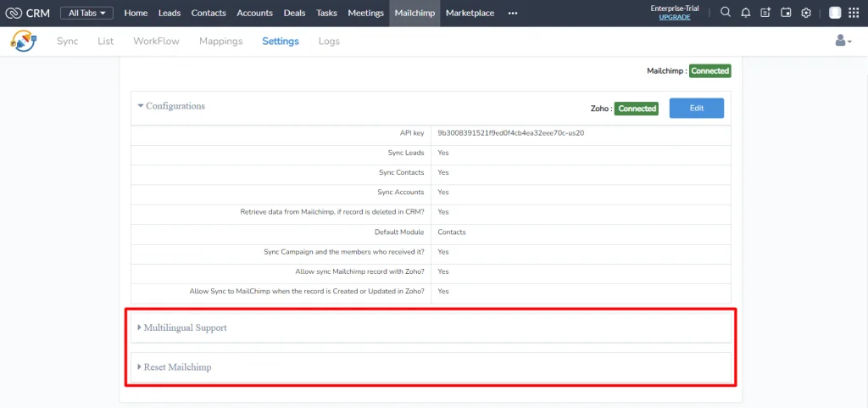This screenshot has width=868, height=408.
Task: Collapse the Configurations section
Action: [x=171, y=106]
